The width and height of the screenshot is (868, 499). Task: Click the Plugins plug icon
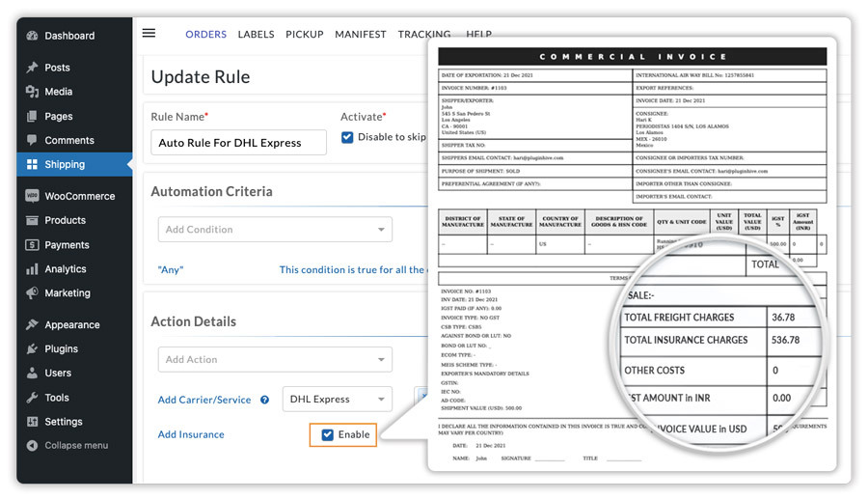coord(32,348)
